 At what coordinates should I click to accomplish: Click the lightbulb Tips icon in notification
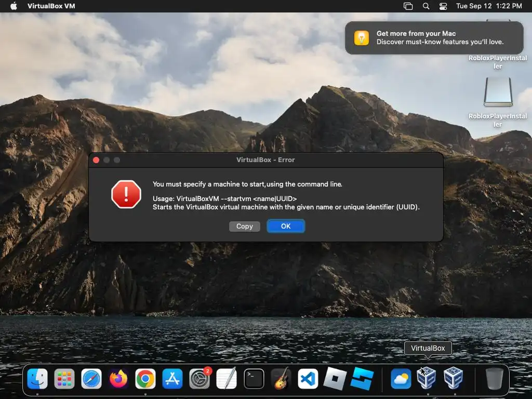[362, 37]
